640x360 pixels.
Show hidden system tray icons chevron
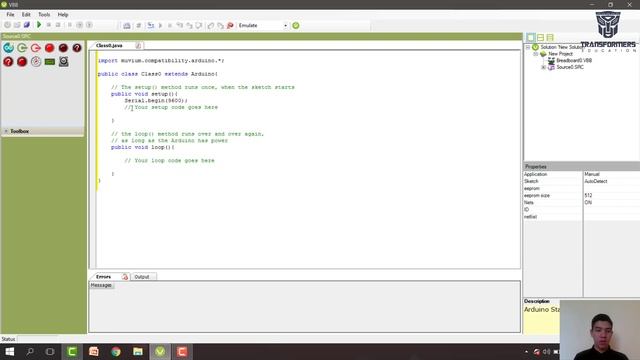[526, 351]
